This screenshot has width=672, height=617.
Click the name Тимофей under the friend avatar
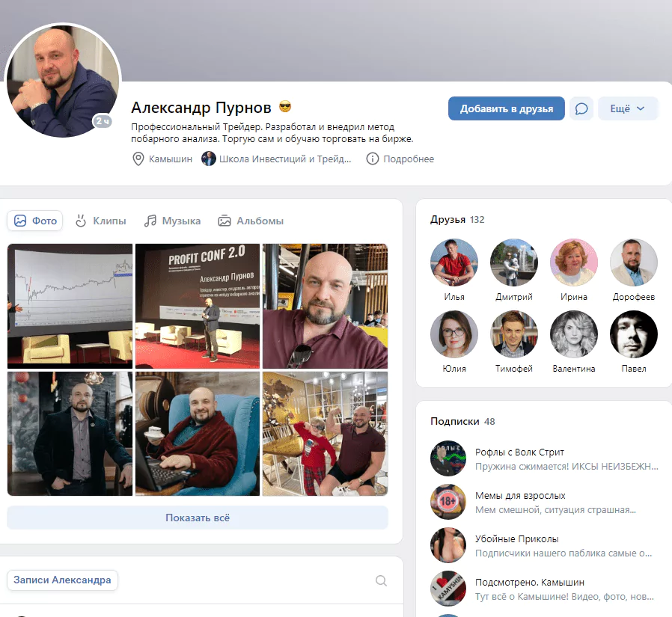[x=514, y=369]
